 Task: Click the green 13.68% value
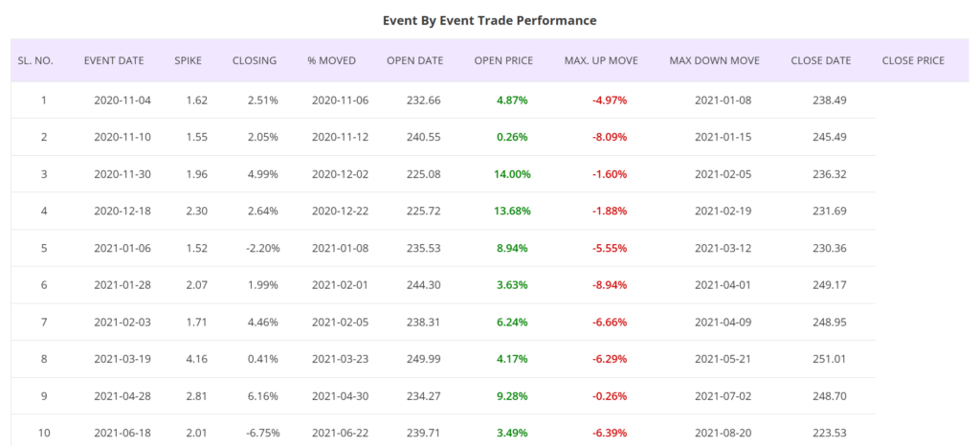(513, 211)
